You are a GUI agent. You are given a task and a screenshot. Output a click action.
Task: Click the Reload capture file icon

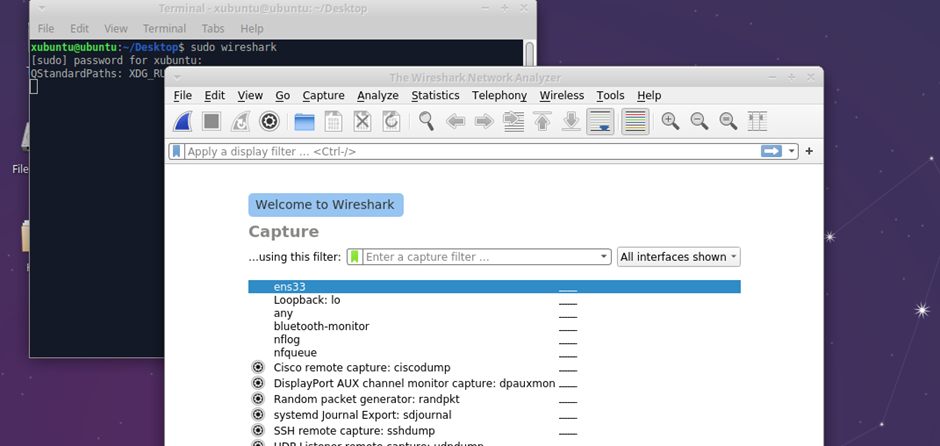[x=391, y=122]
